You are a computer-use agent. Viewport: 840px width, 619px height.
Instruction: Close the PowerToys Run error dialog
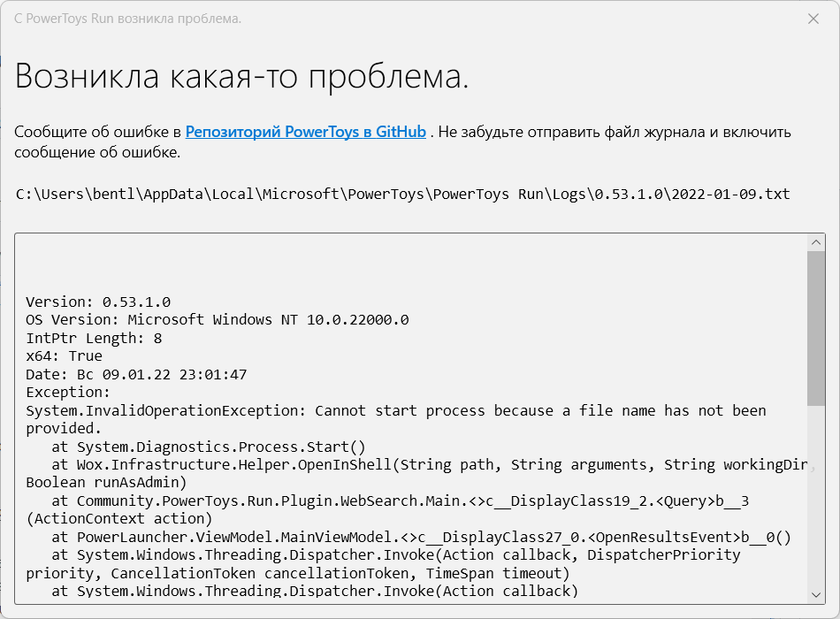click(x=813, y=19)
